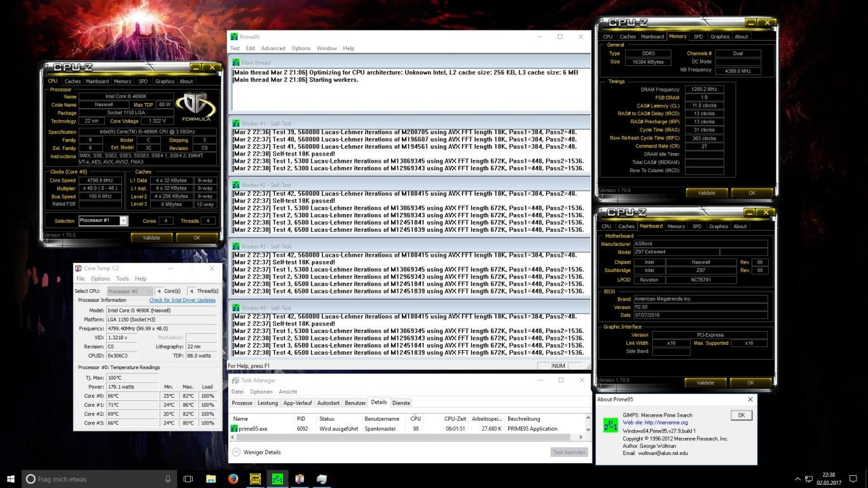The width and height of the screenshot is (868, 488).
Task: Click the Task beenden button
Action: tap(568, 452)
